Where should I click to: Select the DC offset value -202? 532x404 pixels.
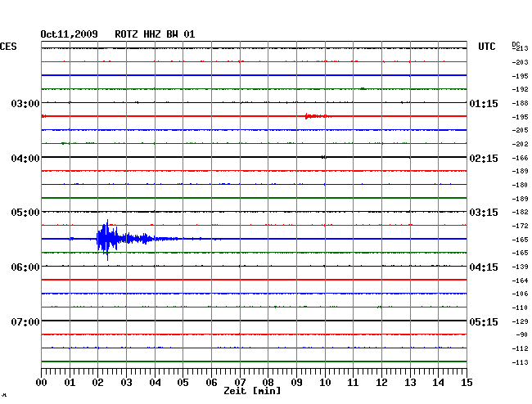click(520, 144)
